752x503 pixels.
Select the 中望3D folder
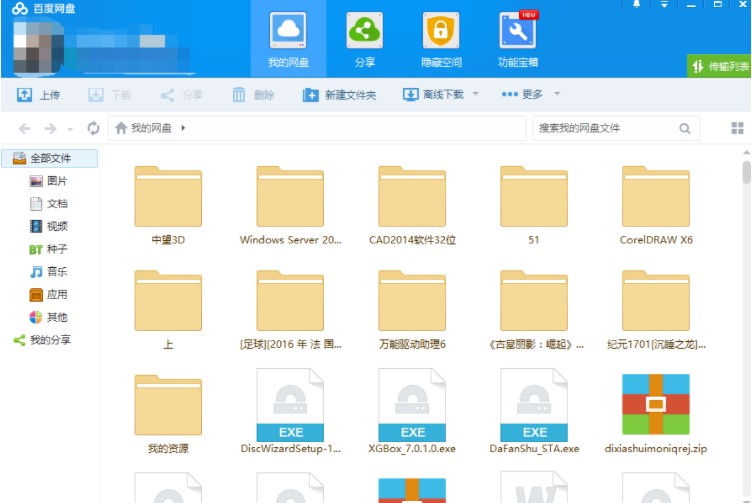pos(168,206)
